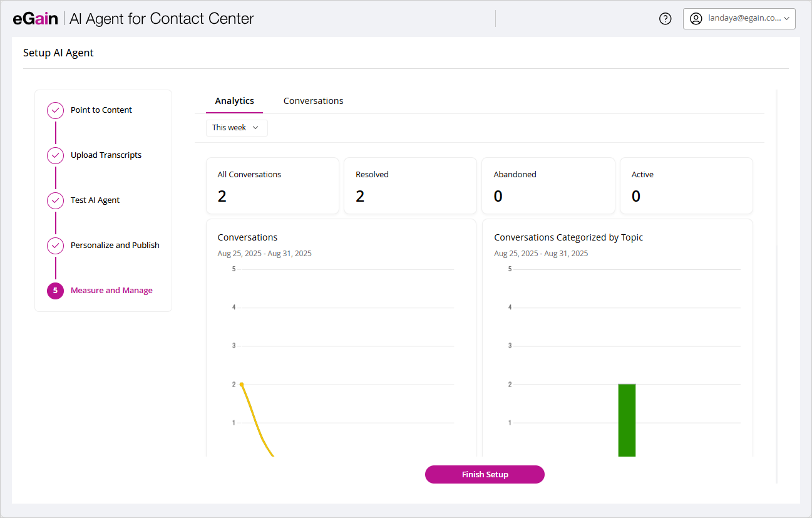The image size is (812, 518).
Task: Click the user profile avatar icon
Action: tap(696, 19)
